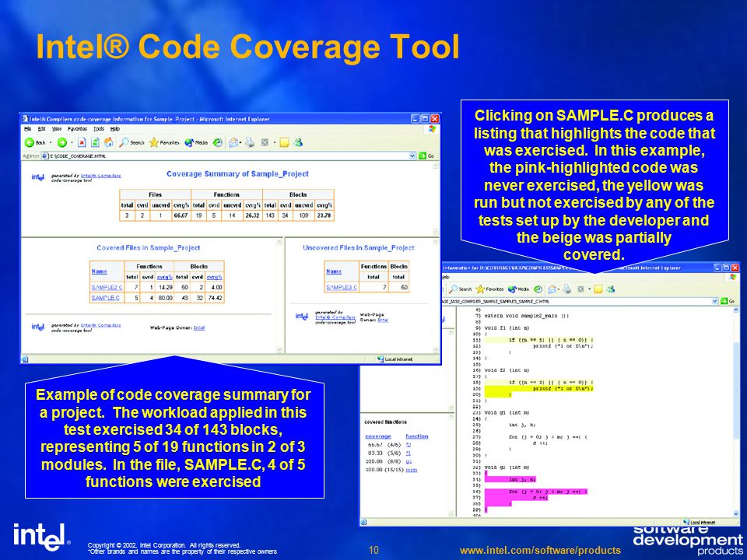Click Local intranet zone in Sample_Project status bar

395,359
